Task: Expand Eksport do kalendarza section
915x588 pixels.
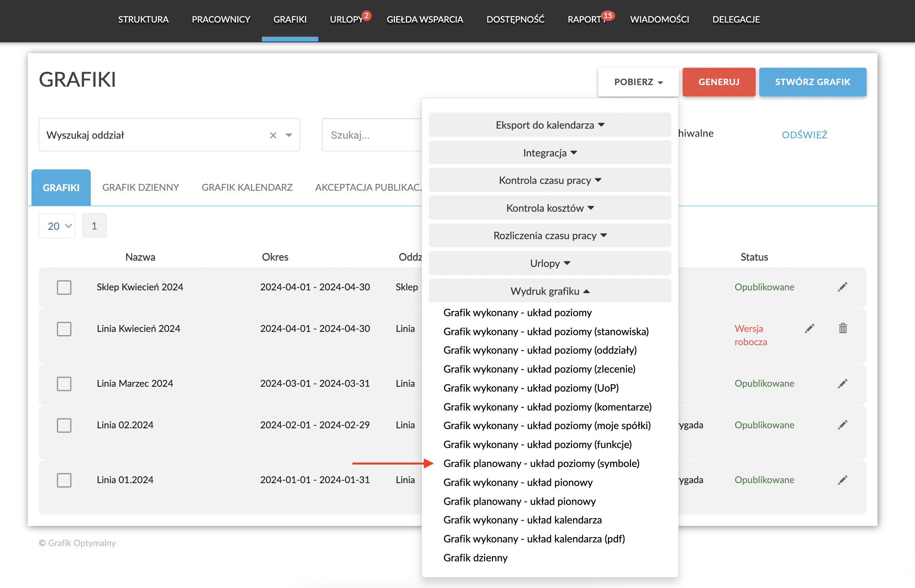Action: coord(549,125)
